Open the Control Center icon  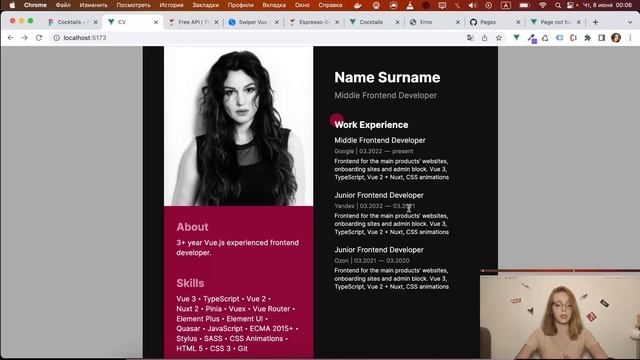point(571,5)
